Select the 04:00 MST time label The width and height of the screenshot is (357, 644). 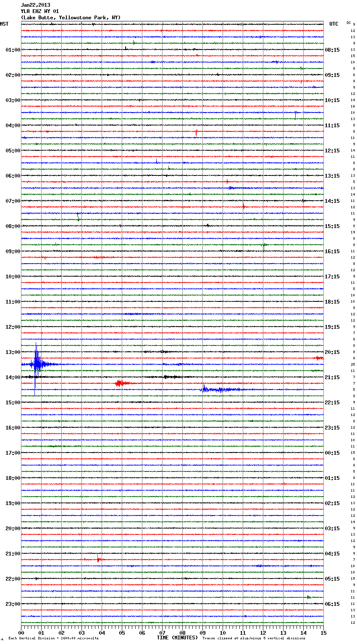(13, 126)
